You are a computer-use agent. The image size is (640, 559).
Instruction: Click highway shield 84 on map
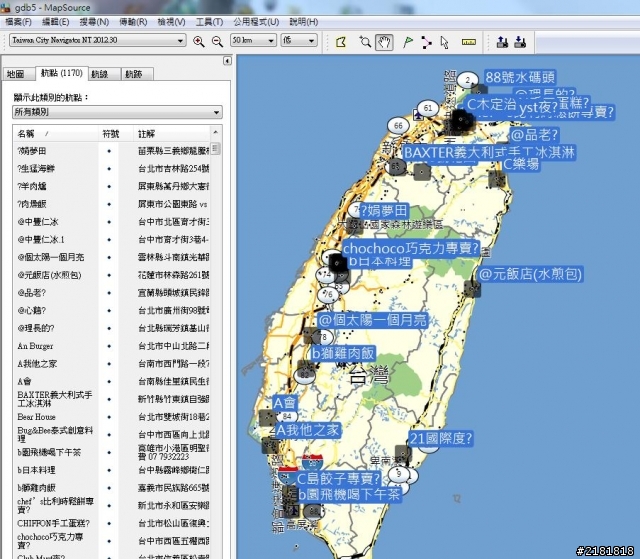click(x=287, y=417)
